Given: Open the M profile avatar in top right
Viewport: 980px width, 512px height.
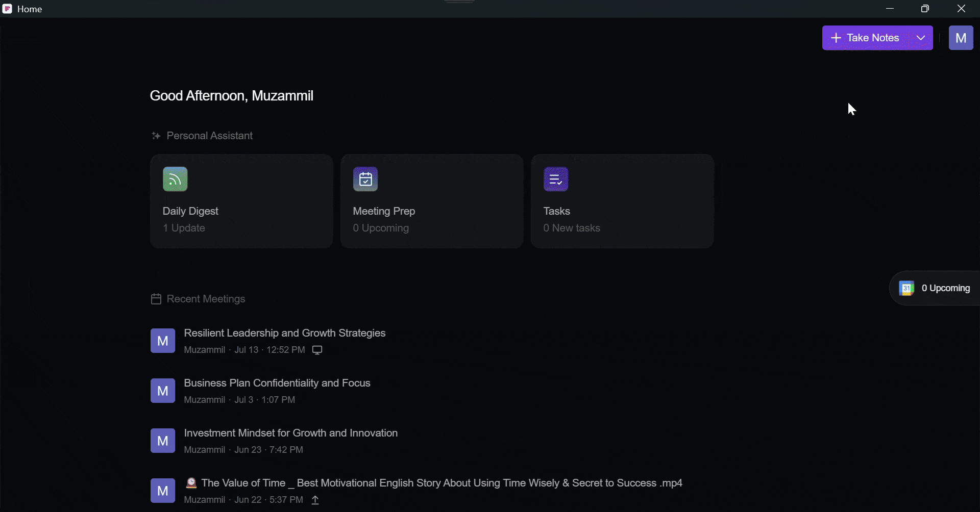Looking at the screenshot, I should (x=961, y=38).
